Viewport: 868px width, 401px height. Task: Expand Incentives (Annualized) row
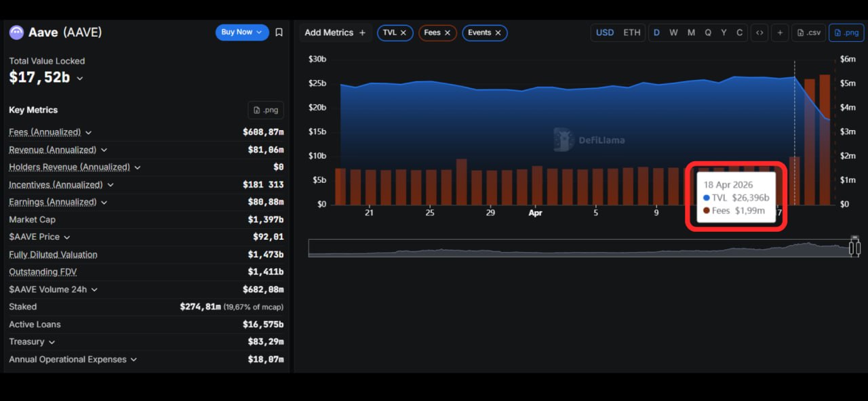click(111, 185)
